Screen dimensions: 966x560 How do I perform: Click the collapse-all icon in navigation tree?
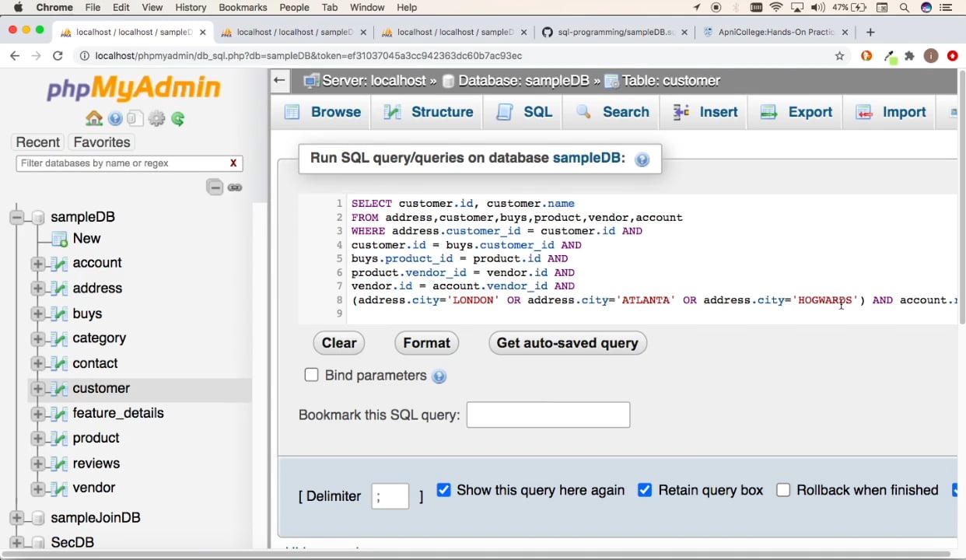[x=215, y=187]
